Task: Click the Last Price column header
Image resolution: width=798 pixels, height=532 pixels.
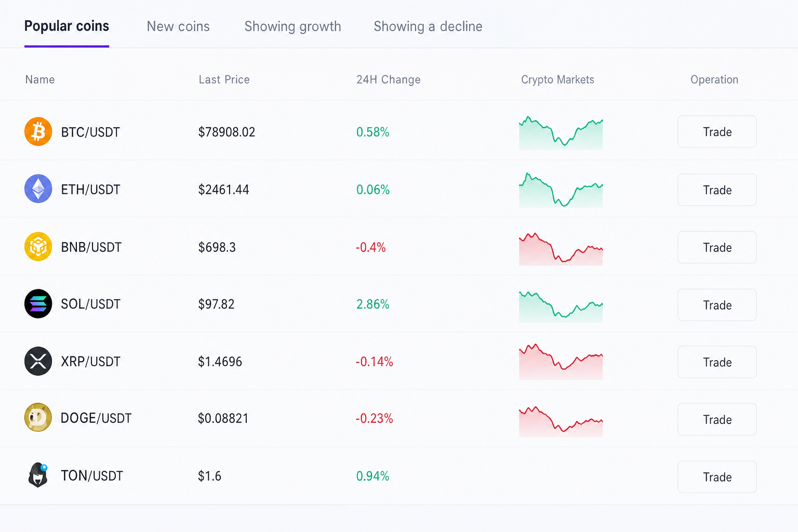Action: pyautogui.click(x=224, y=79)
